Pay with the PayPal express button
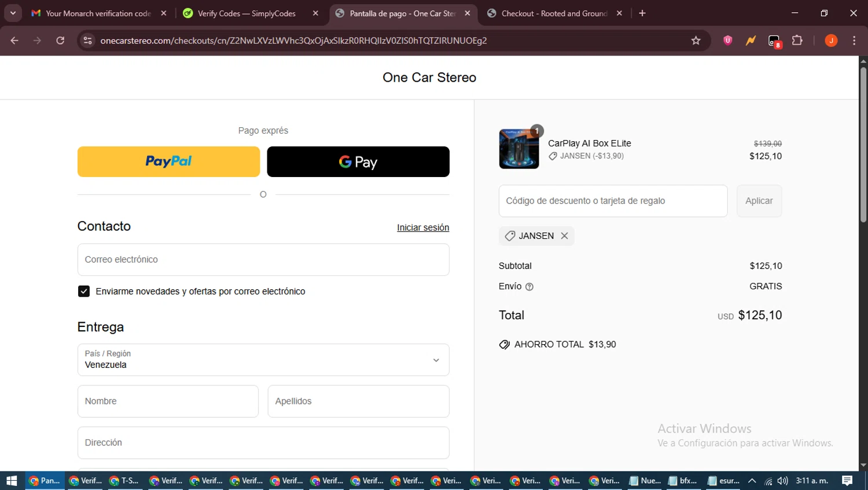 pyautogui.click(x=168, y=161)
